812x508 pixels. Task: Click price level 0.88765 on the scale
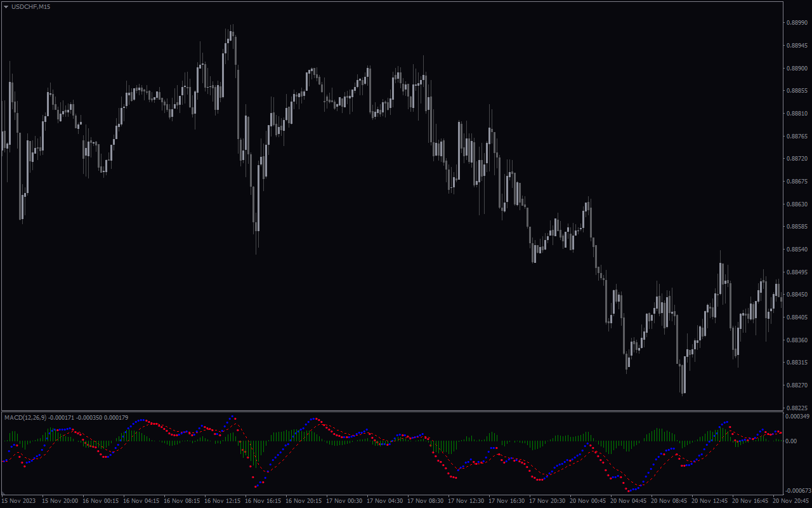pyautogui.click(x=797, y=136)
